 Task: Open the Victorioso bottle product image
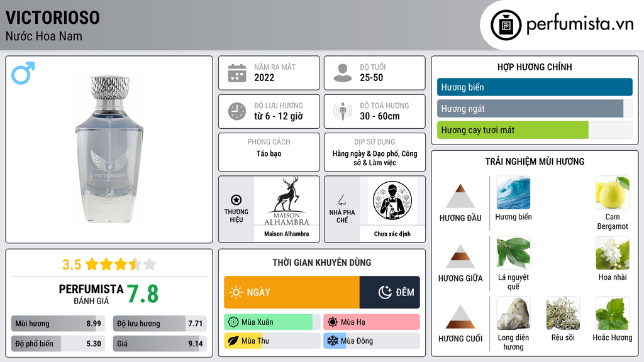pyautogui.click(x=109, y=150)
